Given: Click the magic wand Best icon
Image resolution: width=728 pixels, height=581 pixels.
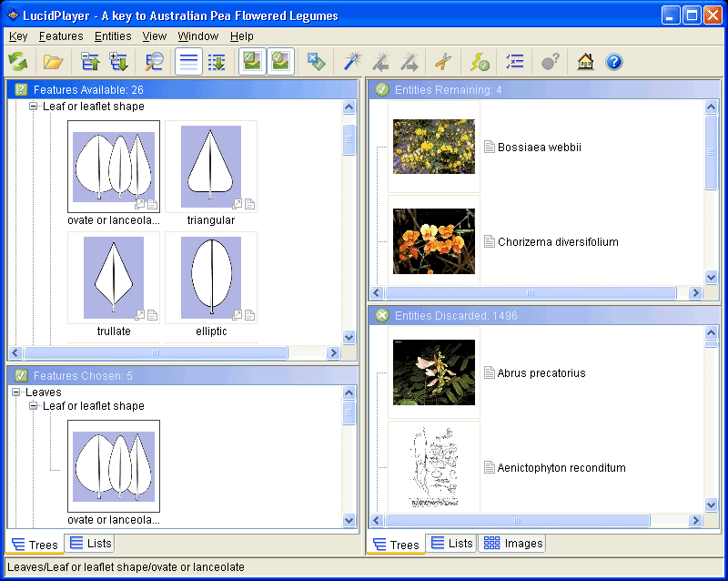Looking at the screenshot, I should pos(352,62).
